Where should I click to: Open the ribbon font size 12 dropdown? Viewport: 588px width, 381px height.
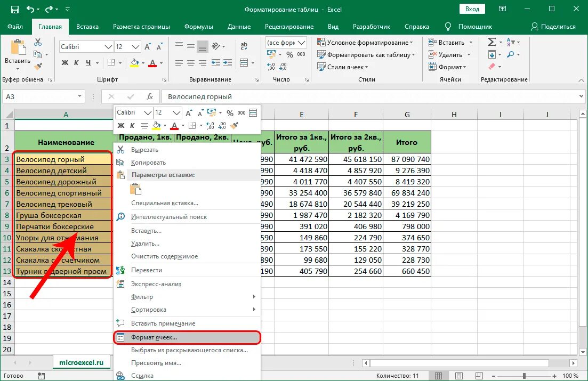pyautogui.click(x=136, y=47)
